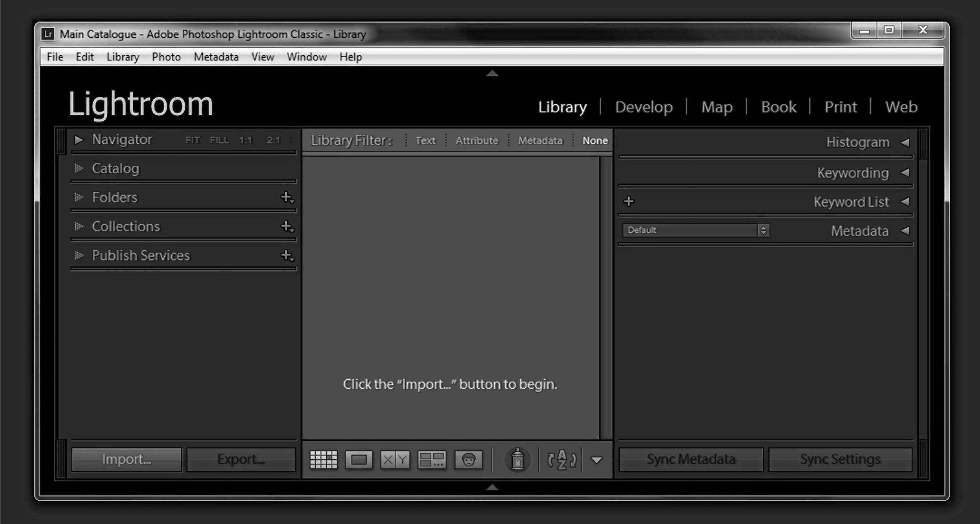
Task: Open the Metadata menu
Action: click(x=216, y=57)
